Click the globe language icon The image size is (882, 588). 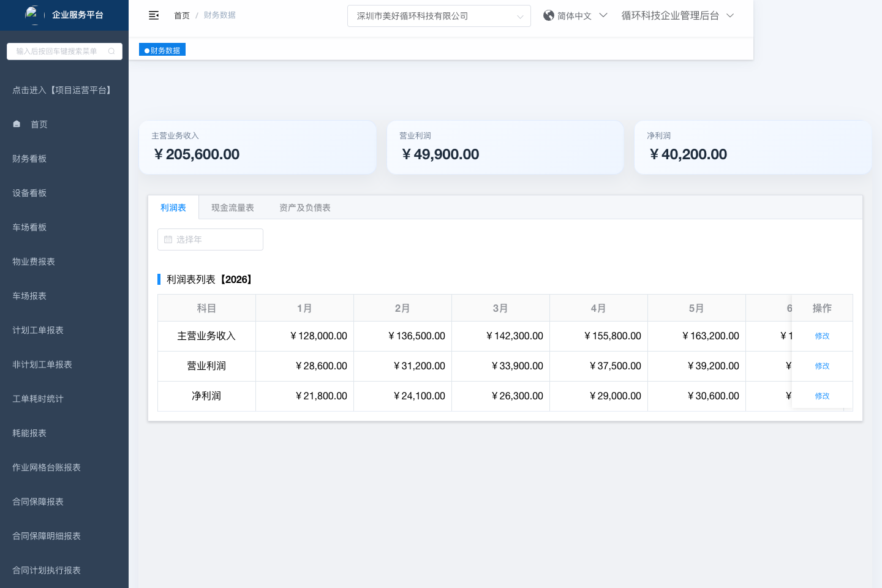coord(548,15)
